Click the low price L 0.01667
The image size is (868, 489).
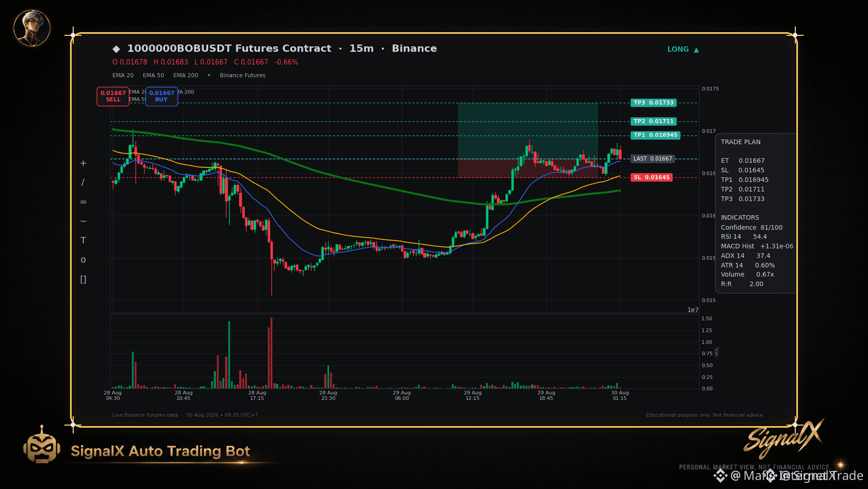(211, 62)
